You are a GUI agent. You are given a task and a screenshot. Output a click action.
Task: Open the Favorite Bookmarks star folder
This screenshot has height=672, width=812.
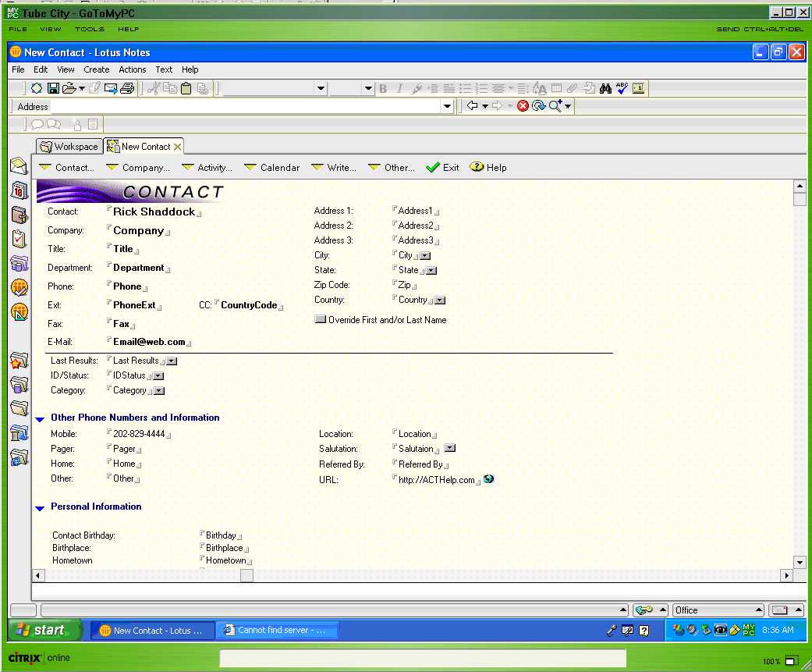click(19, 360)
